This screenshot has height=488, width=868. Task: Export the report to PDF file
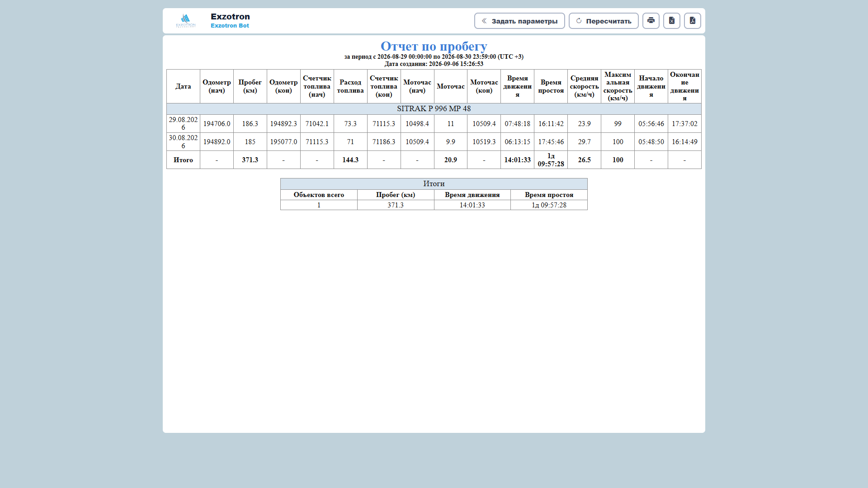[x=692, y=21]
